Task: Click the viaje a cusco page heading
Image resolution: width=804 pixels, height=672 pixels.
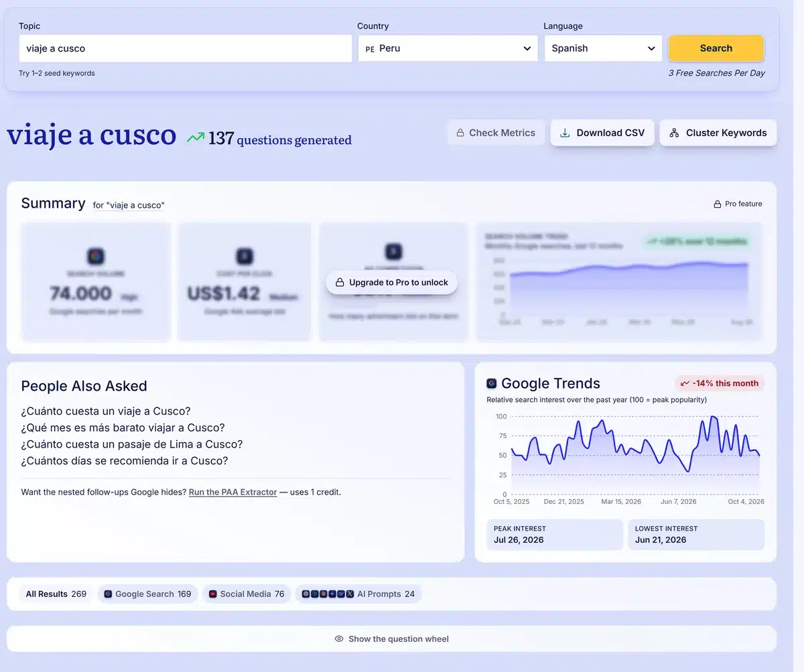Action: (x=92, y=134)
